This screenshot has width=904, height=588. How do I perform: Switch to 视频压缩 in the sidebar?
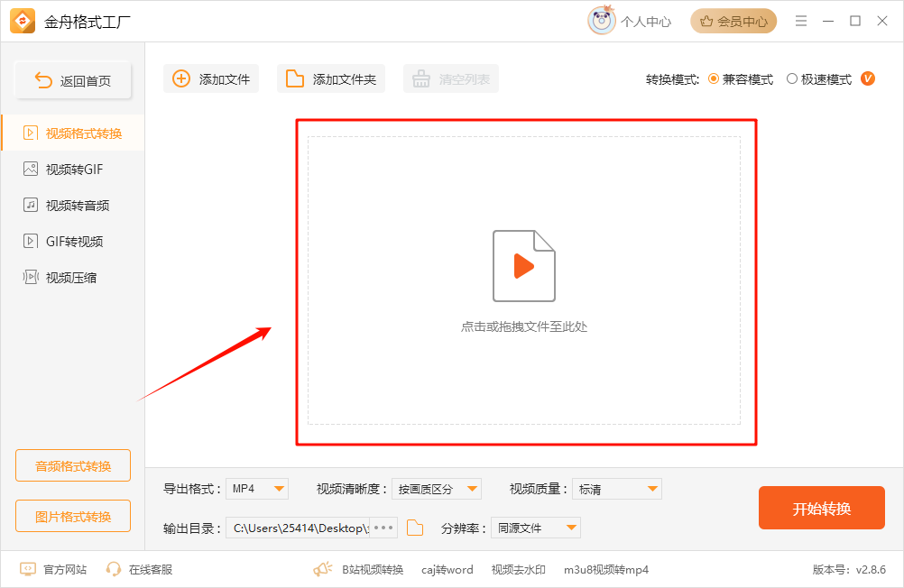(x=73, y=277)
